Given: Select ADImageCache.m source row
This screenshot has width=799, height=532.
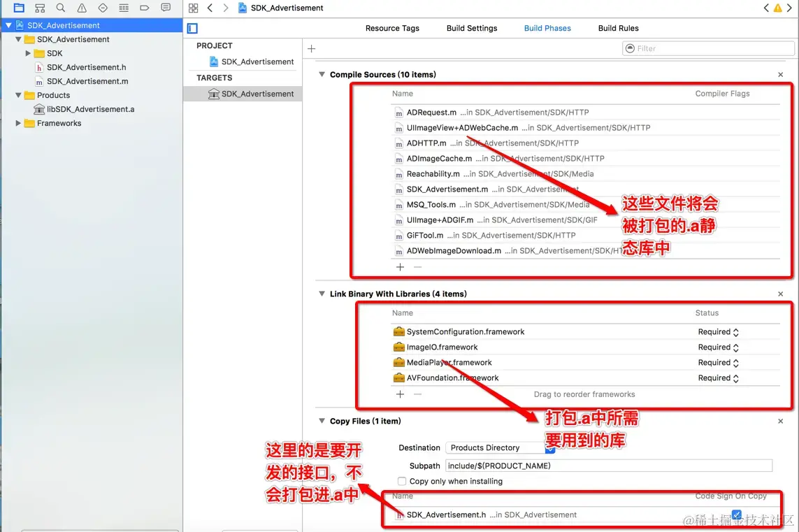Looking at the screenshot, I should (x=585, y=159).
